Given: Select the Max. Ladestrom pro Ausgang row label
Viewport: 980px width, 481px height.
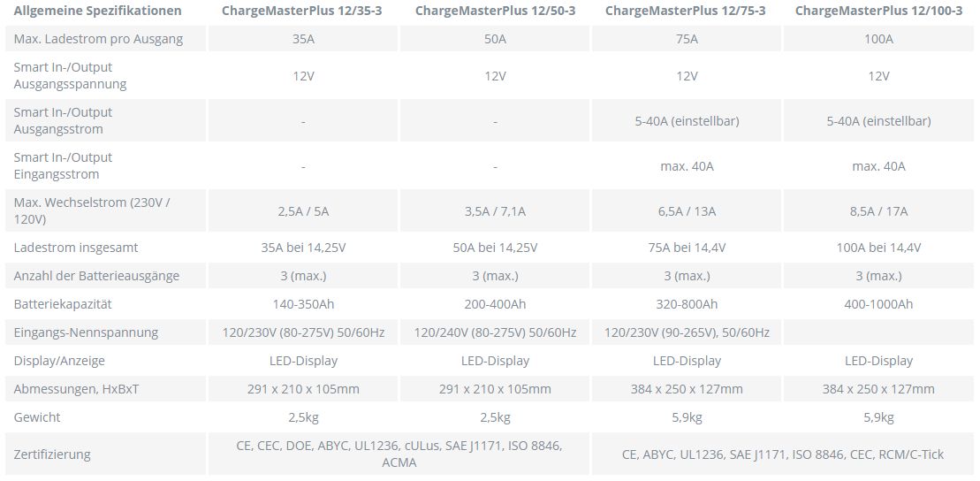Looking at the screenshot, I should [98, 39].
